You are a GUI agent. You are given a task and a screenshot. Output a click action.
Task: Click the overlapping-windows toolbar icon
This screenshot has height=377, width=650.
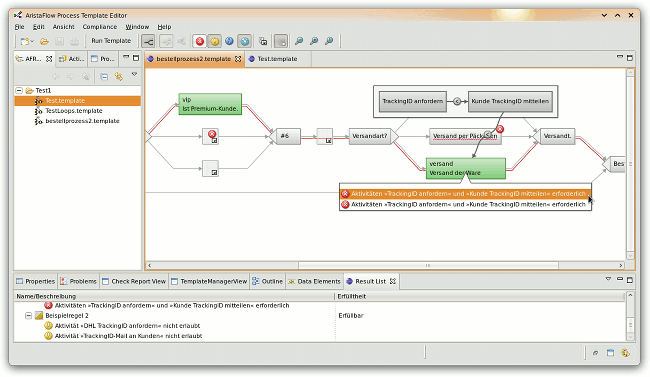pos(263,41)
